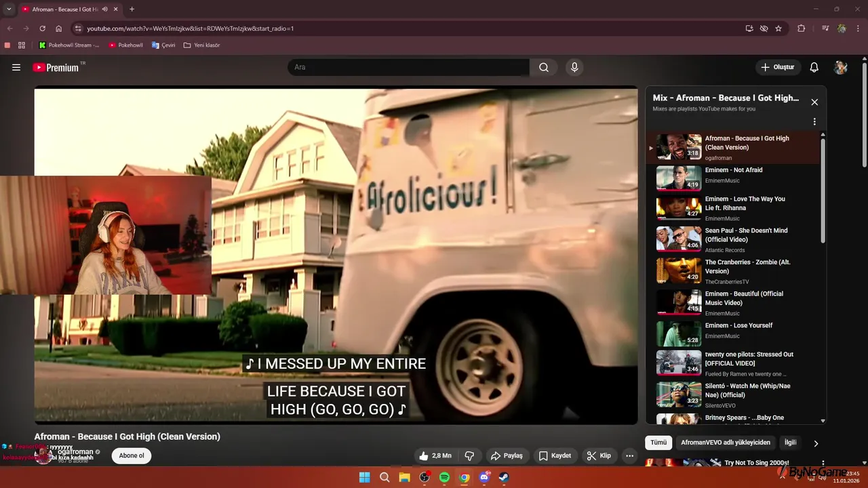The height and width of the screenshot is (488, 868).
Task: Share the video via Paylaş
Action: pyautogui.click(x=507, y=455)
